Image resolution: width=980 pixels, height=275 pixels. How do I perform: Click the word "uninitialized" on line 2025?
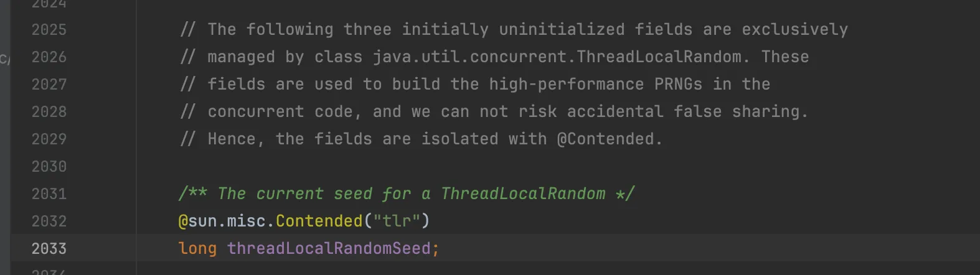click(562, 30)
